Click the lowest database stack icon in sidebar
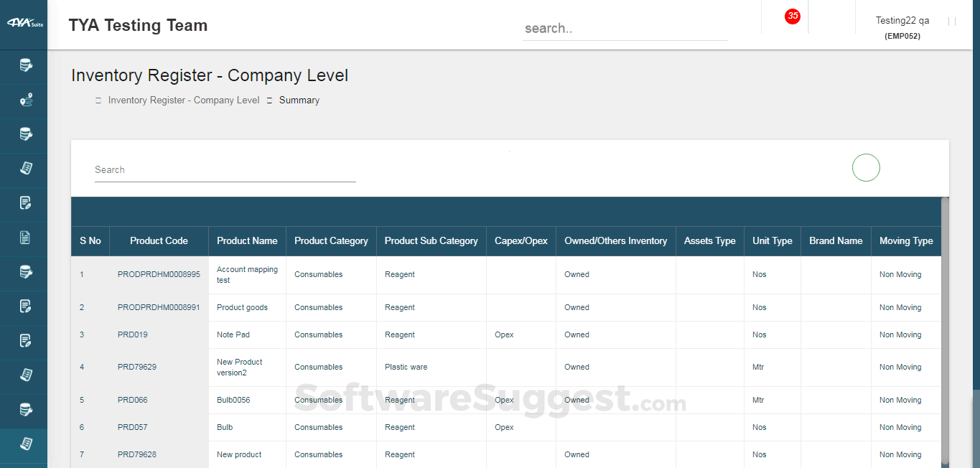This screenshot has height=468, width=980. (23, 410)
